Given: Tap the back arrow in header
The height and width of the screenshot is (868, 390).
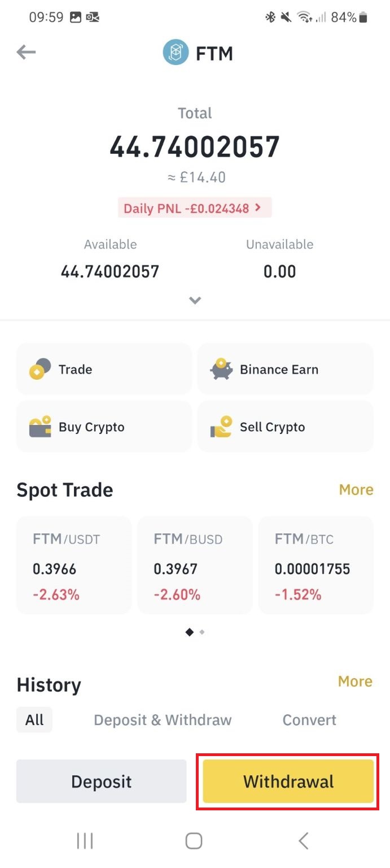Looking at the screenshot, I should (26, 53).
